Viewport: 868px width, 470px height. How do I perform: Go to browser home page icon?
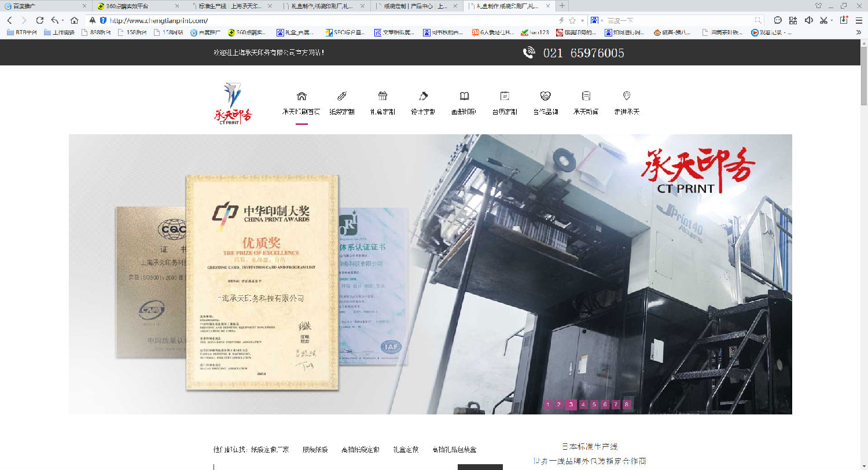point(74,20)
